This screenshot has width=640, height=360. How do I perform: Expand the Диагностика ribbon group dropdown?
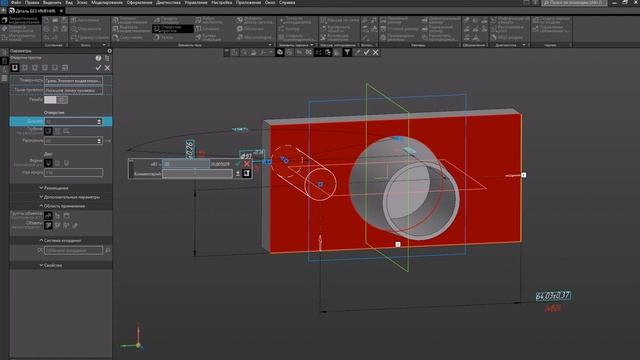click(524, 45)
